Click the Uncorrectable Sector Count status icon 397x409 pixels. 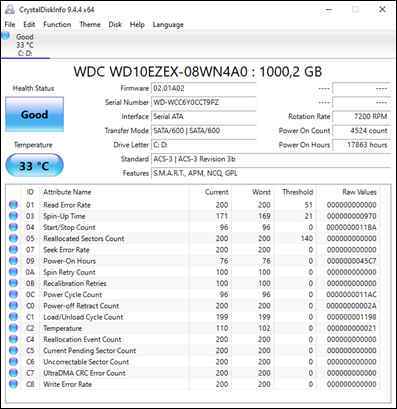(13, 362)
